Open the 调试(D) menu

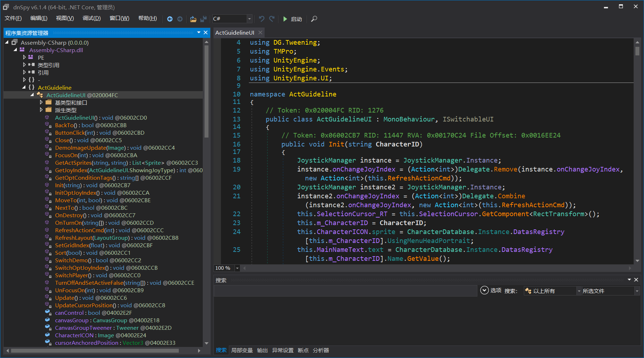[92, 18]
